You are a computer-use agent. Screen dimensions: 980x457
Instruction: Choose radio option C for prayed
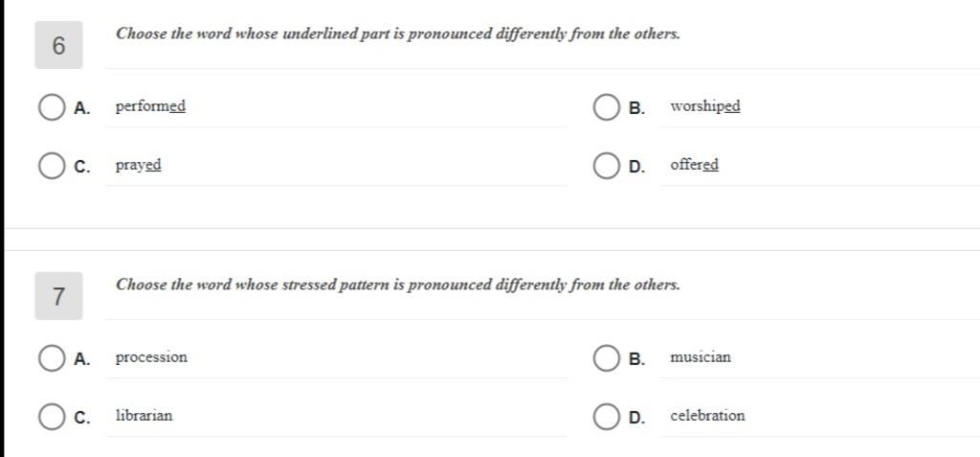point(52,166)
